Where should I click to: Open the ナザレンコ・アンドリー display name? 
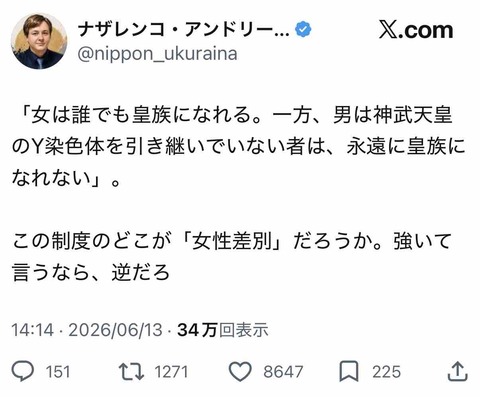point(183,30)
